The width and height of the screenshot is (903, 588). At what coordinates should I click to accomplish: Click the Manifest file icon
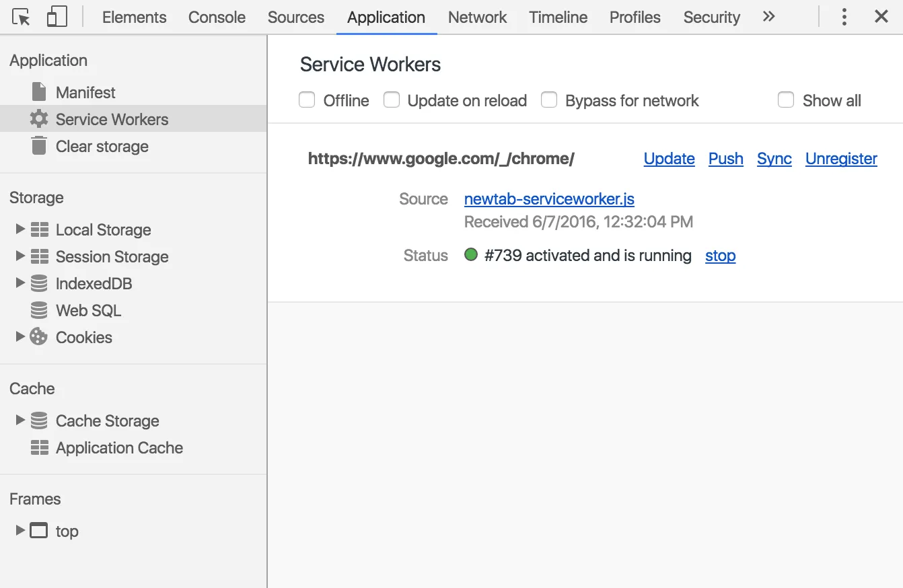tap(40, 92)
